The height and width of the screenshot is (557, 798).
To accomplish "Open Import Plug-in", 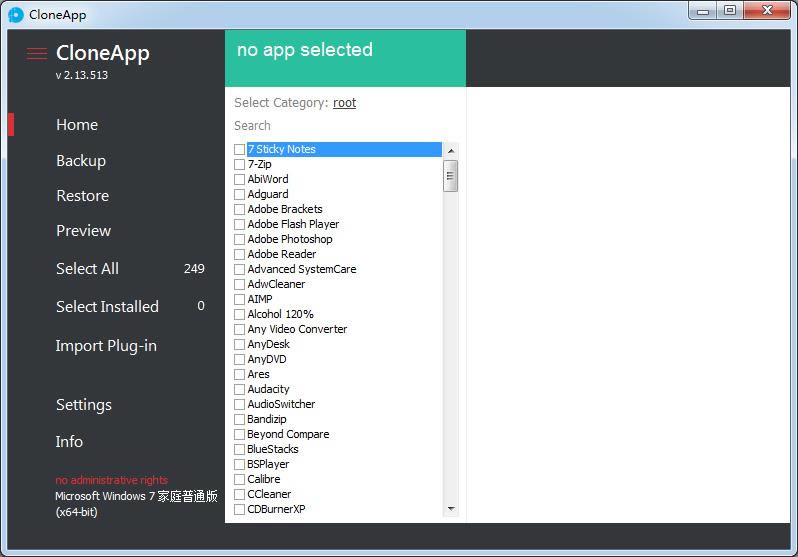I will point(106,346).
